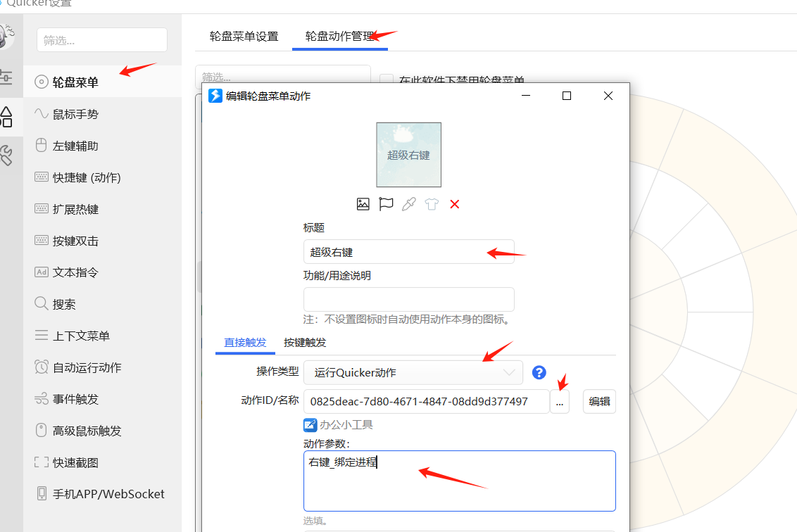Open help for operation type
The height and width of the screenshot is (532, 797).
(539, 372)
